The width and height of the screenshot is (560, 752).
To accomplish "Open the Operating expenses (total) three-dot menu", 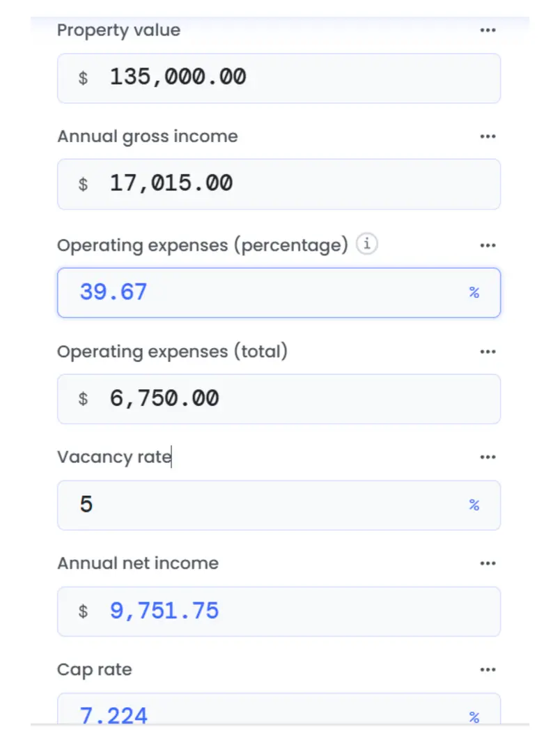I will [x=488, y=352].
